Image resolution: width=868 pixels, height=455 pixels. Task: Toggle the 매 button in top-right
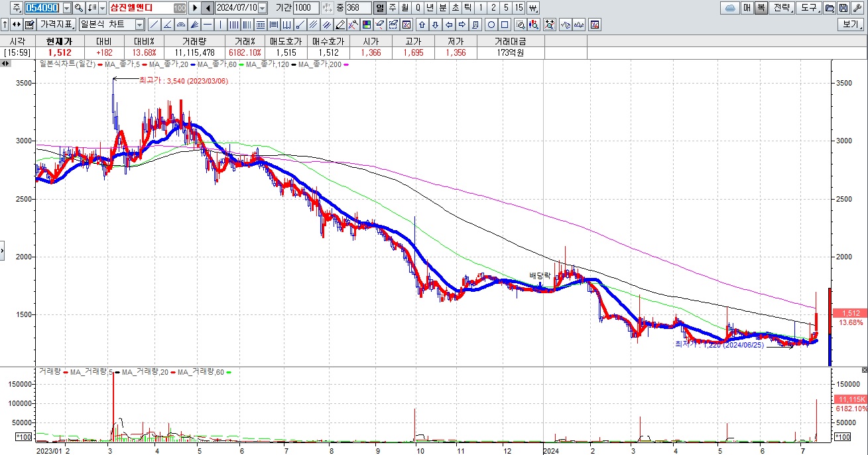[x=747, y=8]
